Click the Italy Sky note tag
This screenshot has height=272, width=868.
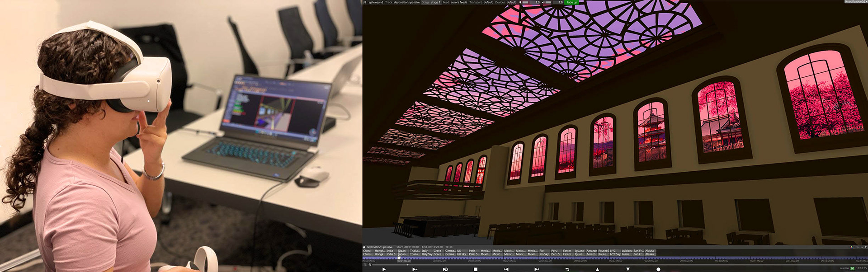(427, 254)
